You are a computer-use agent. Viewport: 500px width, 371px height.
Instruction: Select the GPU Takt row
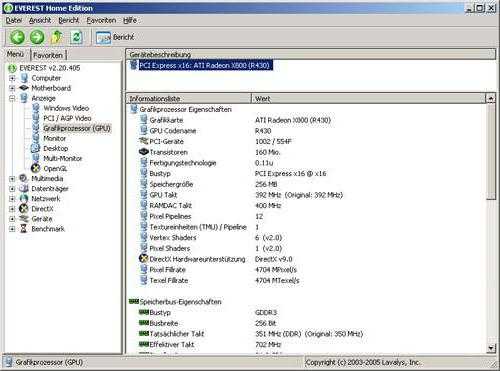pos(306,195)
